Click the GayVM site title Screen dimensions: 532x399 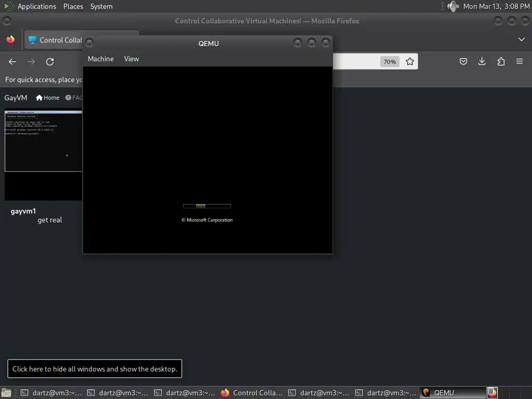[x=16, y=98]
